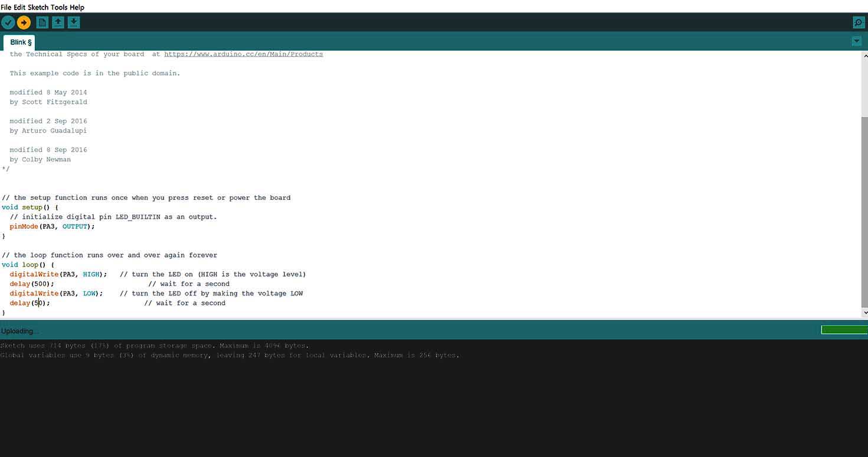Click the 'digitalWrite(PA3, HIGH);' statement

point(58,274)
